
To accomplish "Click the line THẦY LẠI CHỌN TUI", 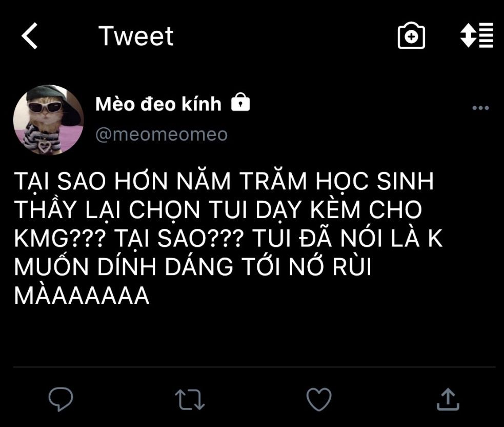I will pos(131,210).
